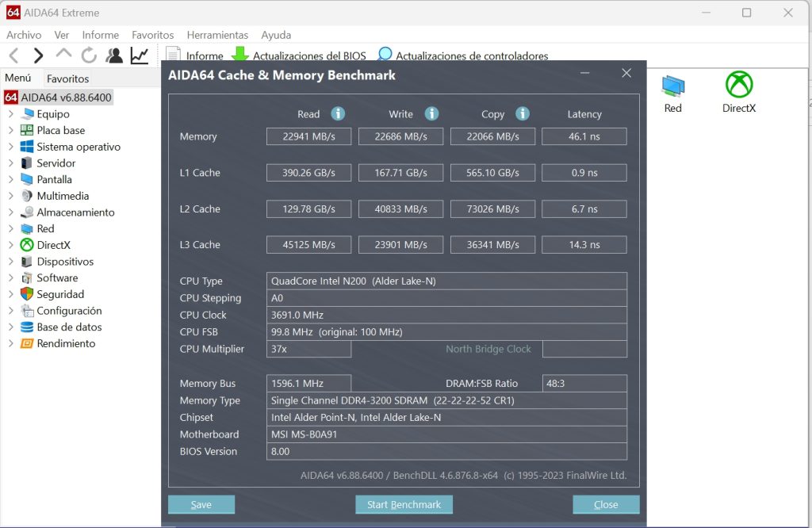This screenshot has width=812, height=528.
Task: Expand the DirectX tree node chevron
Action: pyautogui.click(x=11, y=245)
